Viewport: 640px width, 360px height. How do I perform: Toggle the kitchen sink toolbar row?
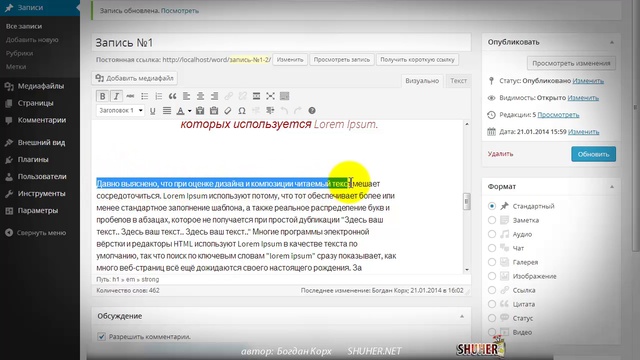[284, 96]
